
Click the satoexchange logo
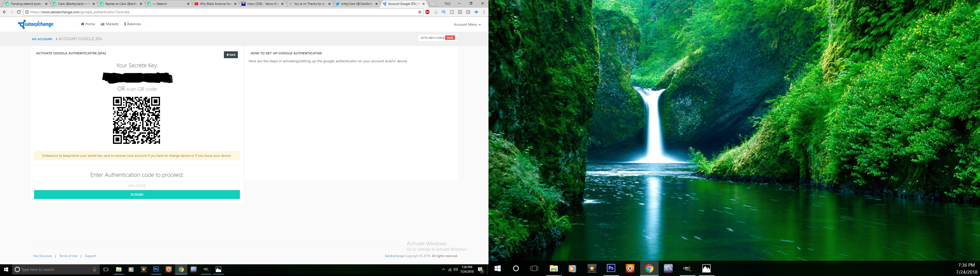coord(36,24)
